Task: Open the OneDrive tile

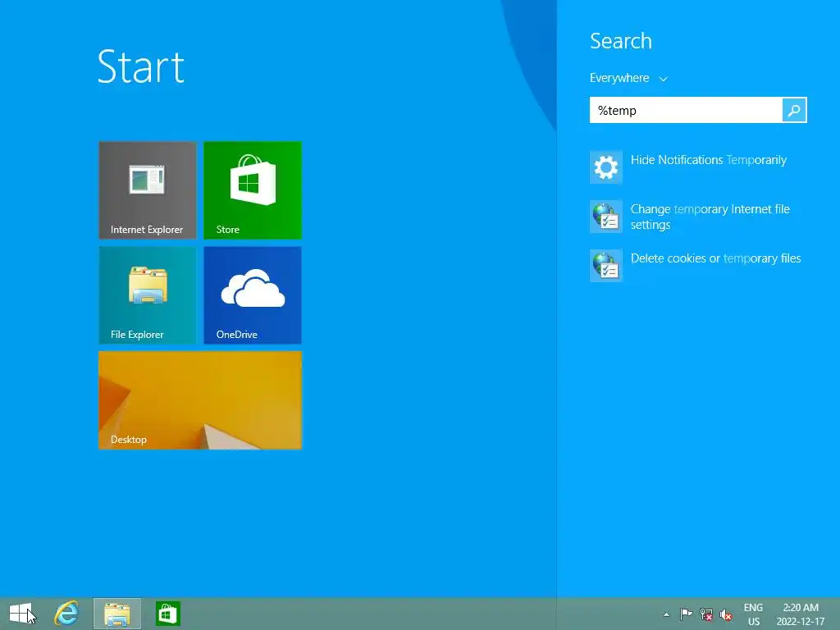Action: tap(253, 295)
